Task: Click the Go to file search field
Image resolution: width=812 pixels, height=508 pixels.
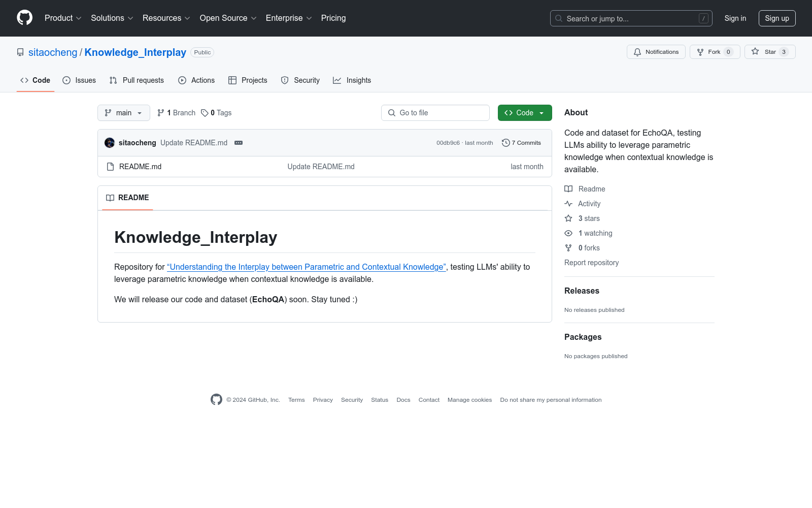Action: click(x=435, y=113)
